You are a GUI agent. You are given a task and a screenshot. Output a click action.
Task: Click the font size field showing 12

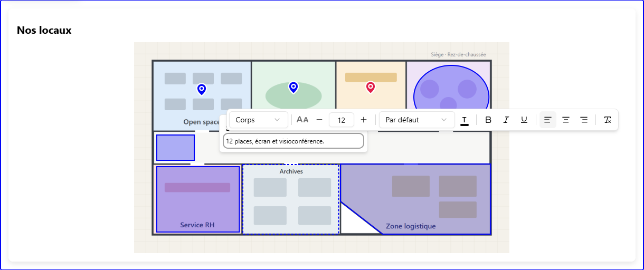[x=342, y=120]
